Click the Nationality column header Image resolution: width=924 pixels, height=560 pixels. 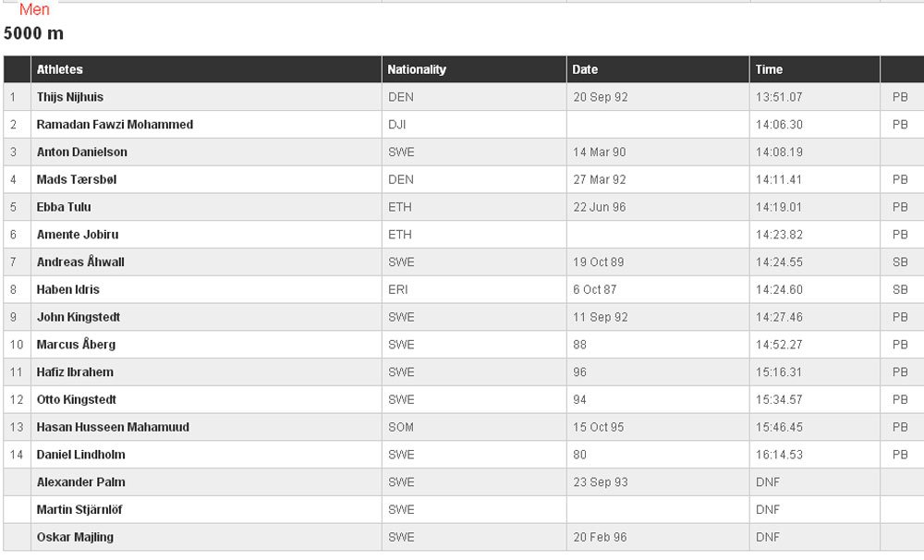[417, 69]
